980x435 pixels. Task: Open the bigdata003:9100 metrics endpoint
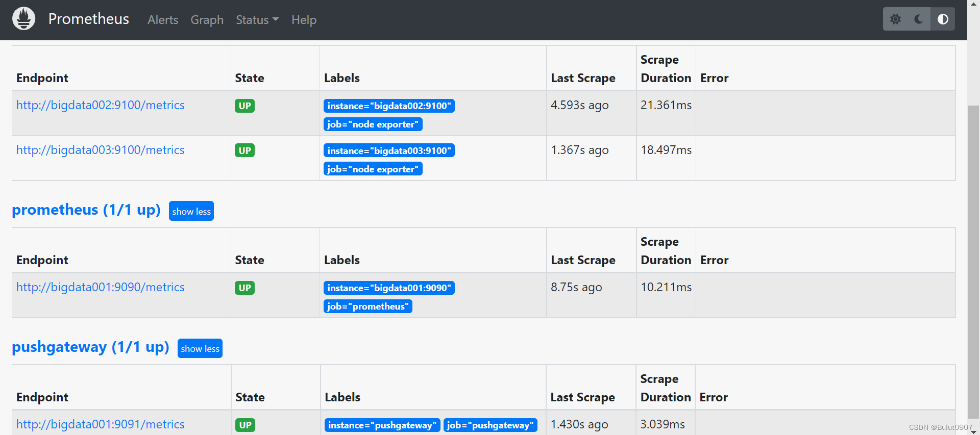[x=101, y=150]
